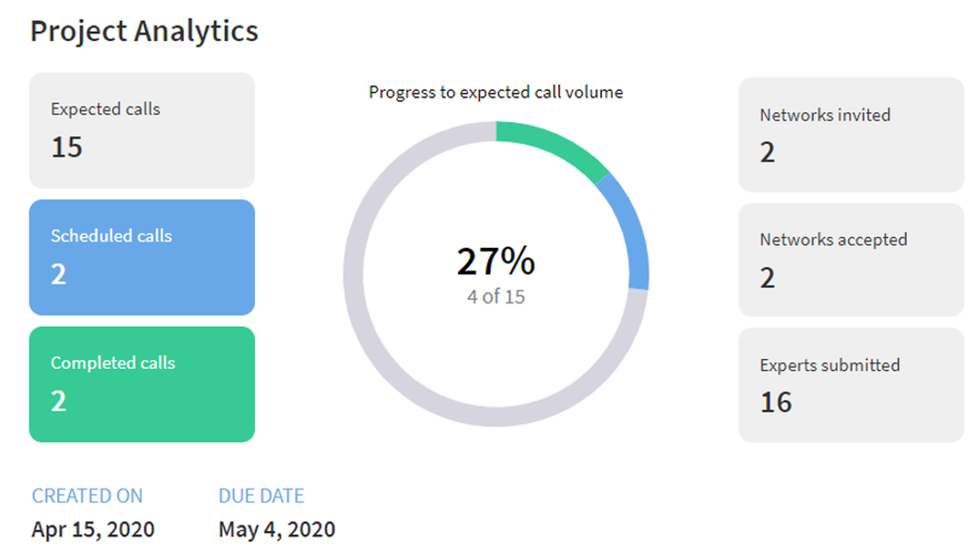The height and width of the screenshot is (557, 980).
Task: Click the "Progress to expected call volume" title
Action: pos(496,92)
